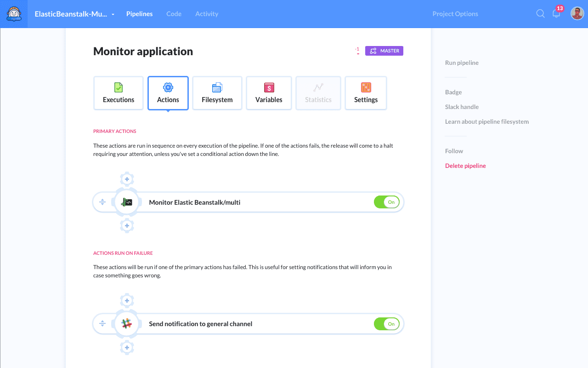Click the Run pipeline link

pyautogui.click(x=462, y=63)
